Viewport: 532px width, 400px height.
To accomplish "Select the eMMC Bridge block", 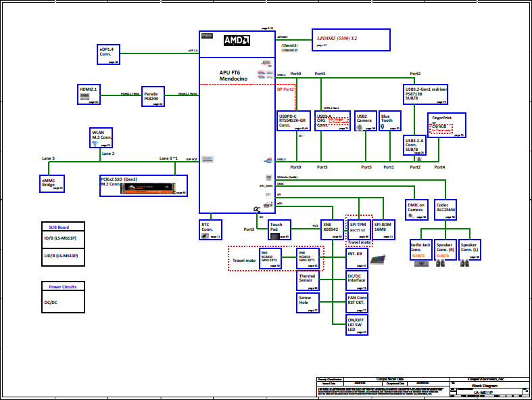I will [x=53, y=183].
